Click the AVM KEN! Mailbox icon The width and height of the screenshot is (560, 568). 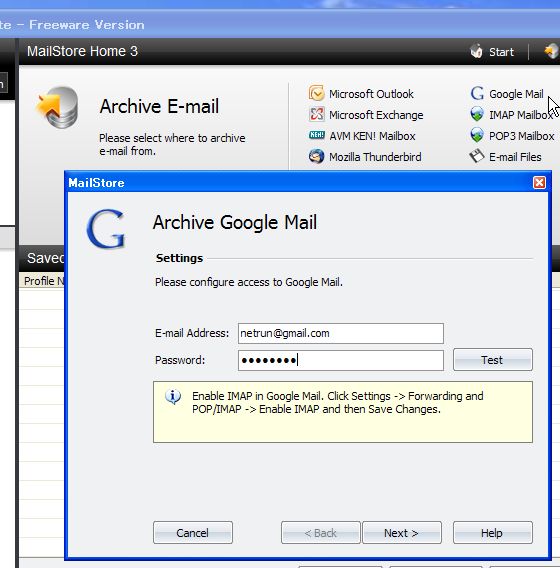[316, 135]
